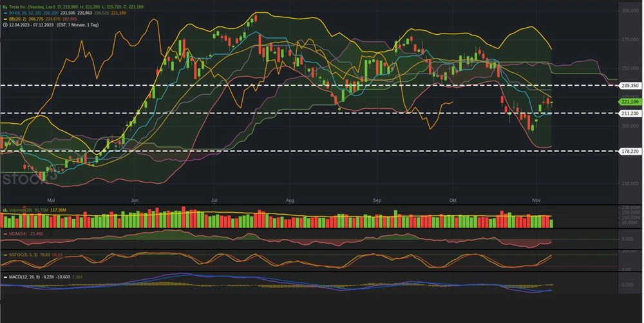Click the Volumen bar-chart icon
Screen dimensions: 644x323
pyautogui.click(x=5, y=210)
